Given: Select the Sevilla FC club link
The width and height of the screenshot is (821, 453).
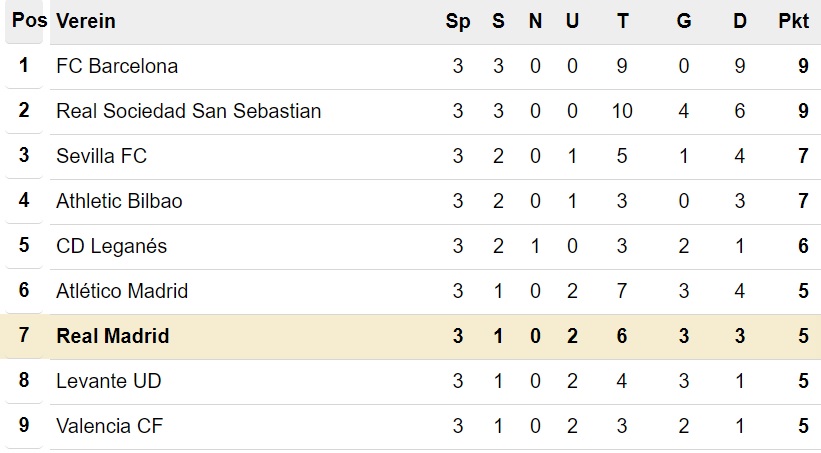Looking at the screenshot, I should [x=102, y=156].
